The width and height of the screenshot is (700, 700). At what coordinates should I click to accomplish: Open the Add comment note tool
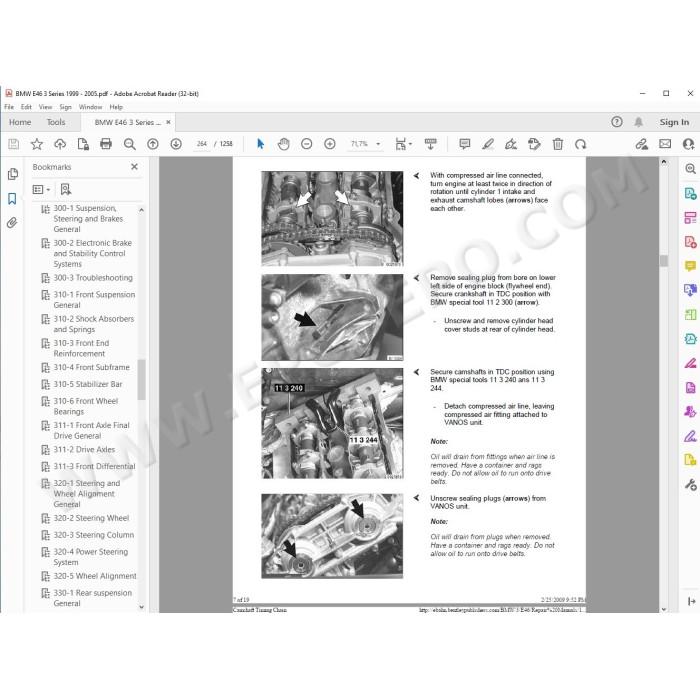(x=465, y=144)
